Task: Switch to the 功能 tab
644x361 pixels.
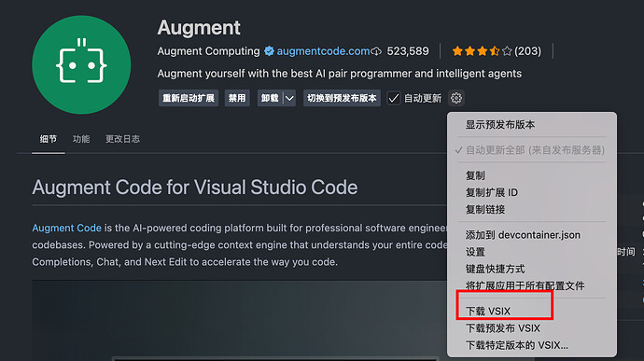Action: coord(81,139)
